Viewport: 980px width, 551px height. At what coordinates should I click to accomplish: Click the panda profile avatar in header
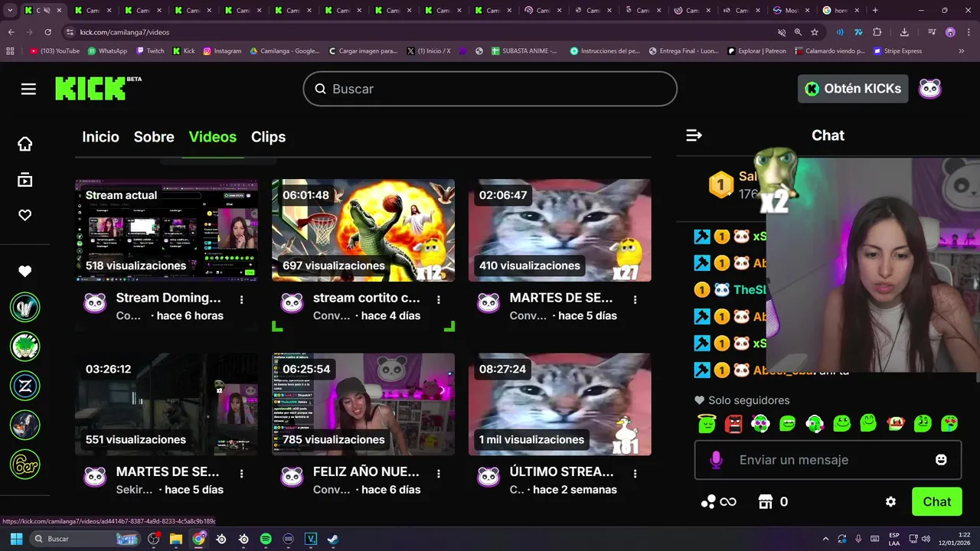(929, 89)
